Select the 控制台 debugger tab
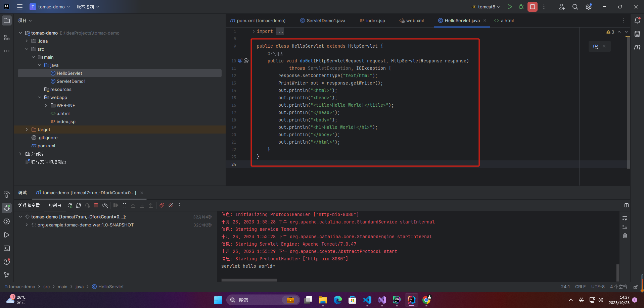644x308 pixels. [x=55, y=205]
